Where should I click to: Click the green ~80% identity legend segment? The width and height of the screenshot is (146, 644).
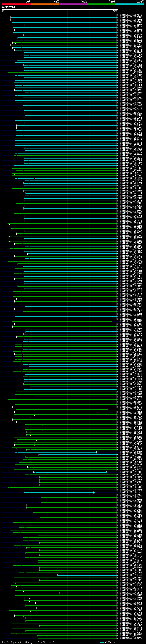coord(101,4)
